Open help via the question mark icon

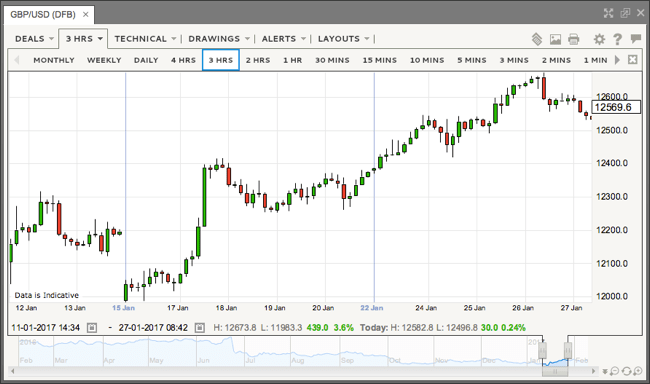point(617,39)
